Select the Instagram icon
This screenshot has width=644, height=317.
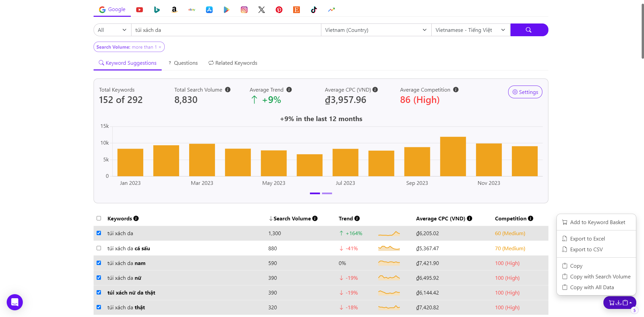(x=244, y=10)
